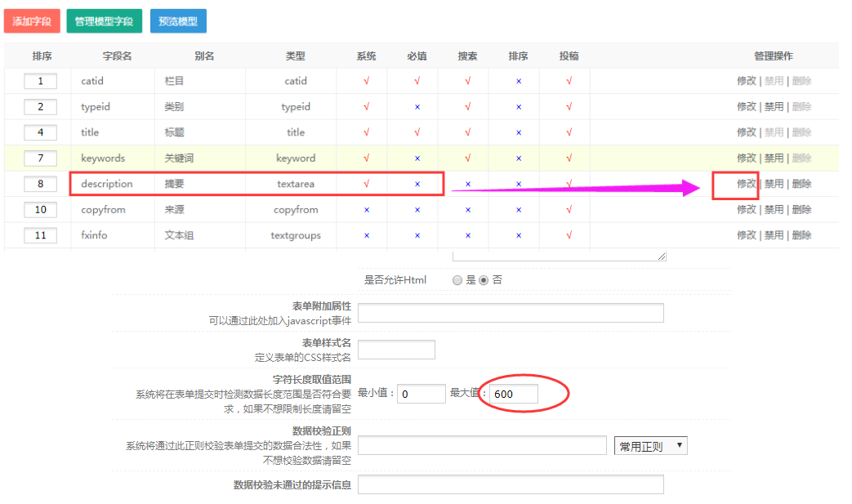
Task: Click 修改 link in title row
Action: 747,132
